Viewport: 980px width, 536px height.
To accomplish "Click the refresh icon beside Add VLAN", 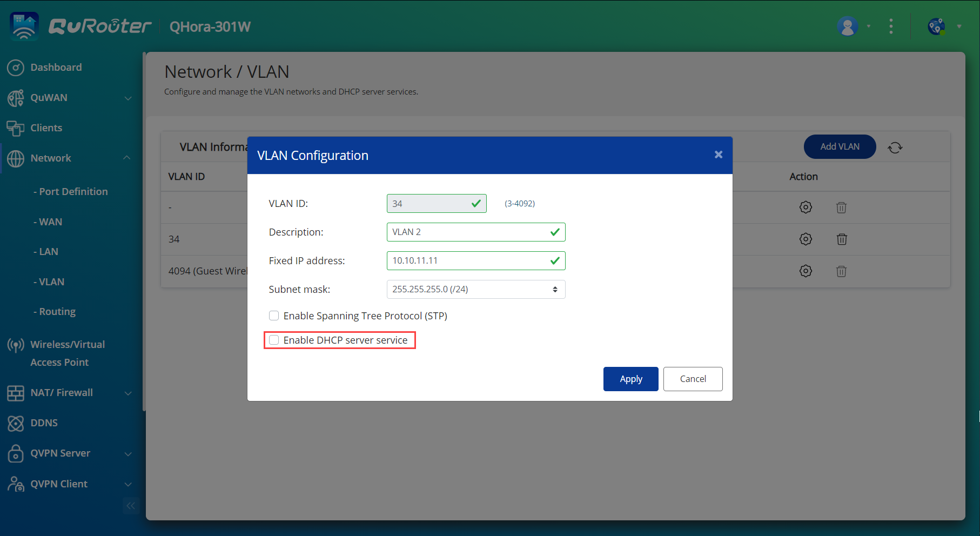I will tap(895, 147).
